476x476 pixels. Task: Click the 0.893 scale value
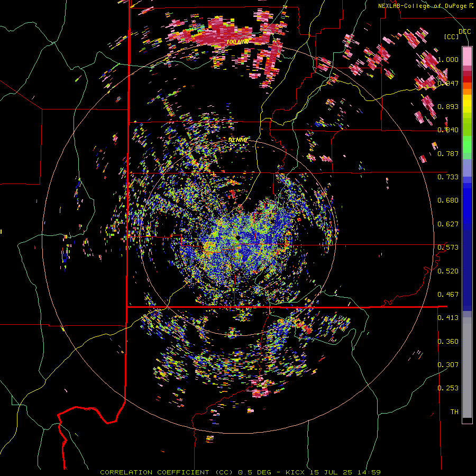click(x=448, y=106)
